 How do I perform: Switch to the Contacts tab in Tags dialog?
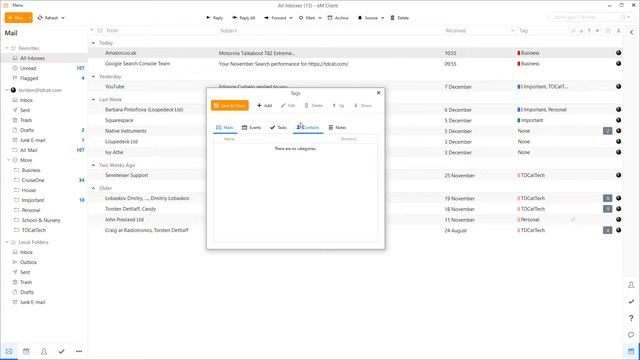click(x=308, y=127)
